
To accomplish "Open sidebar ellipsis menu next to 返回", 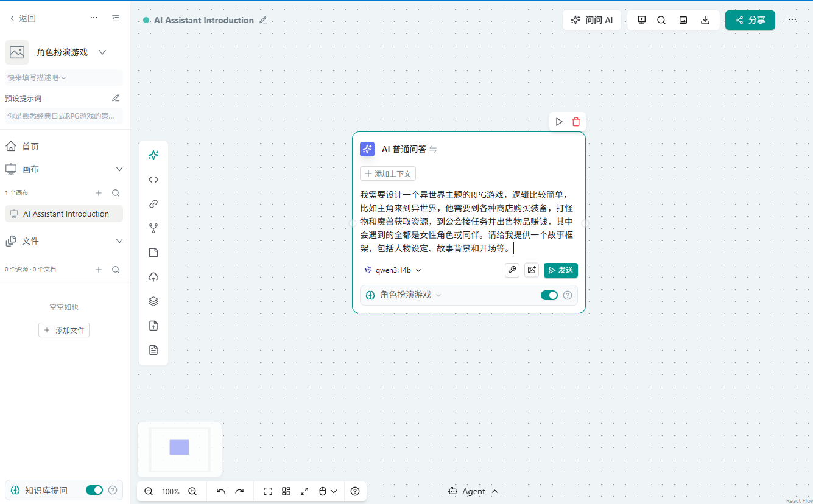I will (x=94, y=18).
